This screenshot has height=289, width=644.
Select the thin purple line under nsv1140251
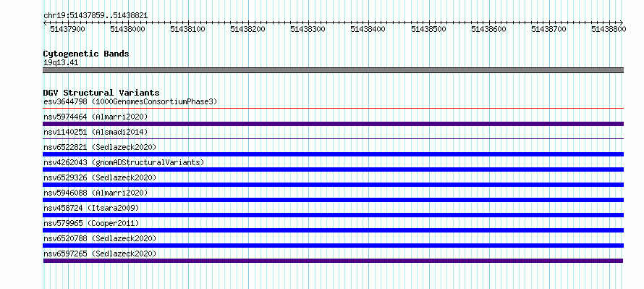tap(333, 139)
